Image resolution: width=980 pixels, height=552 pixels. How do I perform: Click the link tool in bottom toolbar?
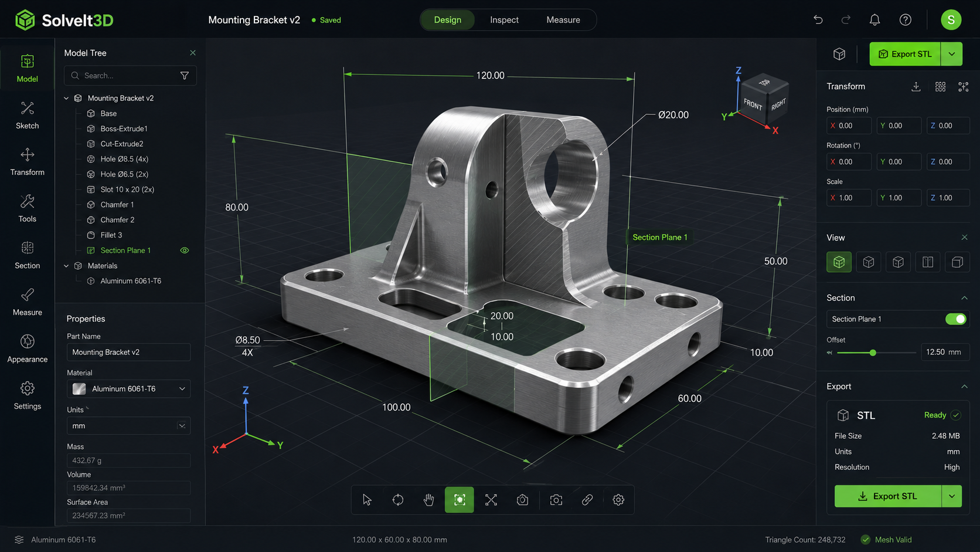pyautogui.click(x=587, y=500)
